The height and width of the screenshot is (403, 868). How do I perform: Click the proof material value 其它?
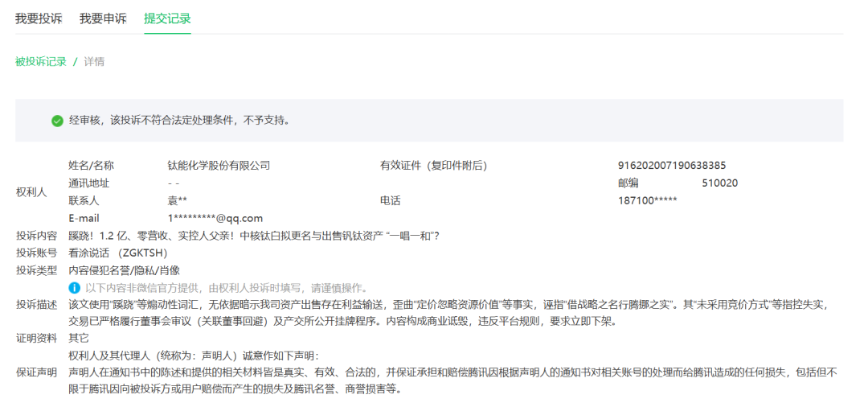point(79,338)
